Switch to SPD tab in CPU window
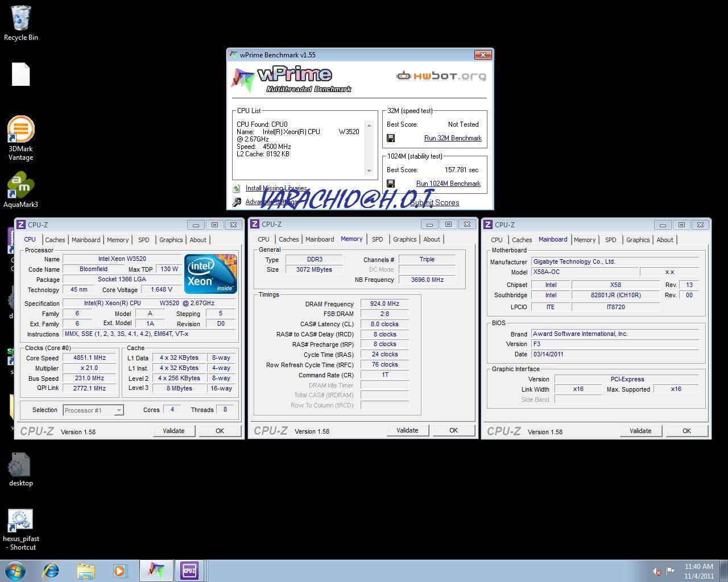The height and width of the screenshot is (582, 728). click(x=144, y=240)
